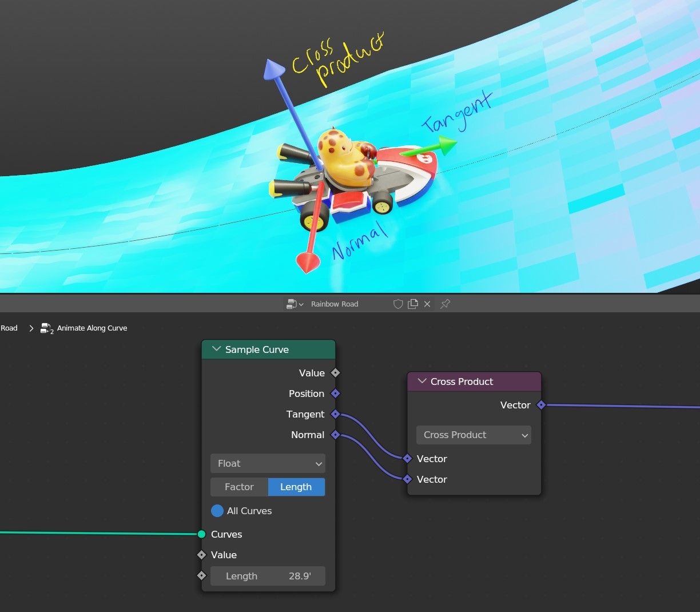
Task: Edit the Length 28.9' value field
Action: pos(268,576)
